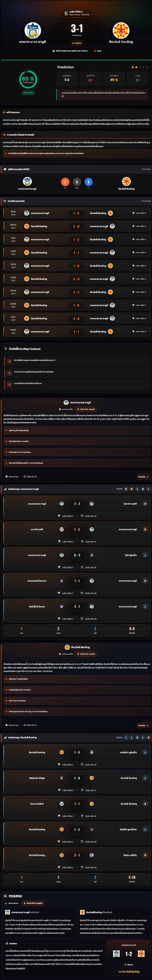Viewport: 152px width, 980px height.
Task: Select the first streak badge in the Sanuki form header
Action: pyautogui.click(x=126, y=489)
